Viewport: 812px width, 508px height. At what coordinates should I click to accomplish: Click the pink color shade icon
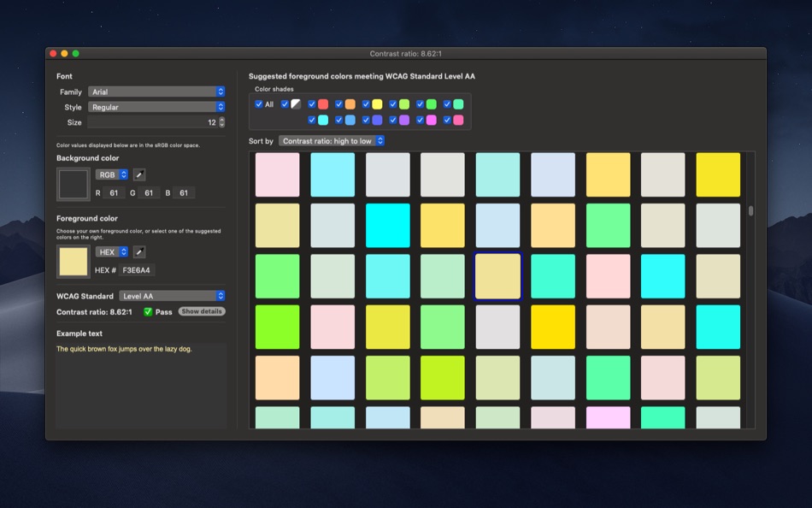[458, 121]
